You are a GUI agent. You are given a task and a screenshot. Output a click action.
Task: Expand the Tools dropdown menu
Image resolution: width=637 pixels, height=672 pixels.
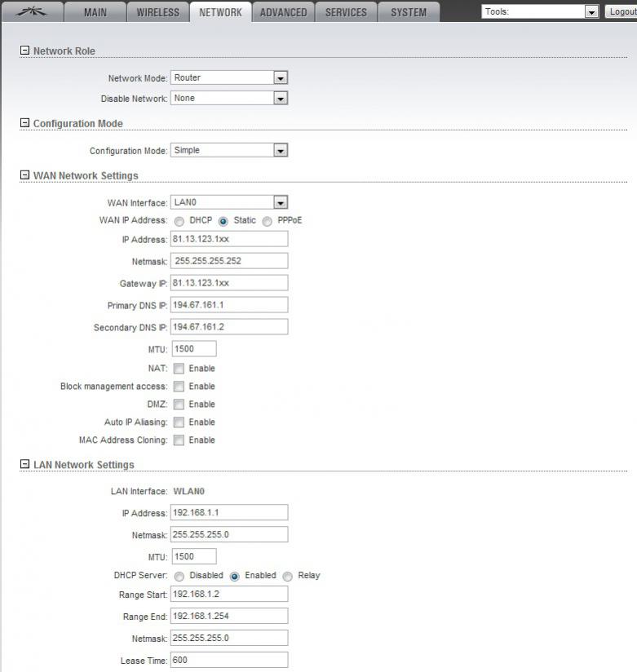click(591, 12)
